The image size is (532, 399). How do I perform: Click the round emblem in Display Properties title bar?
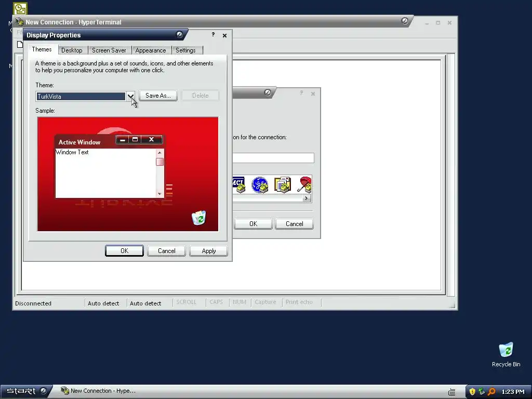179,34
